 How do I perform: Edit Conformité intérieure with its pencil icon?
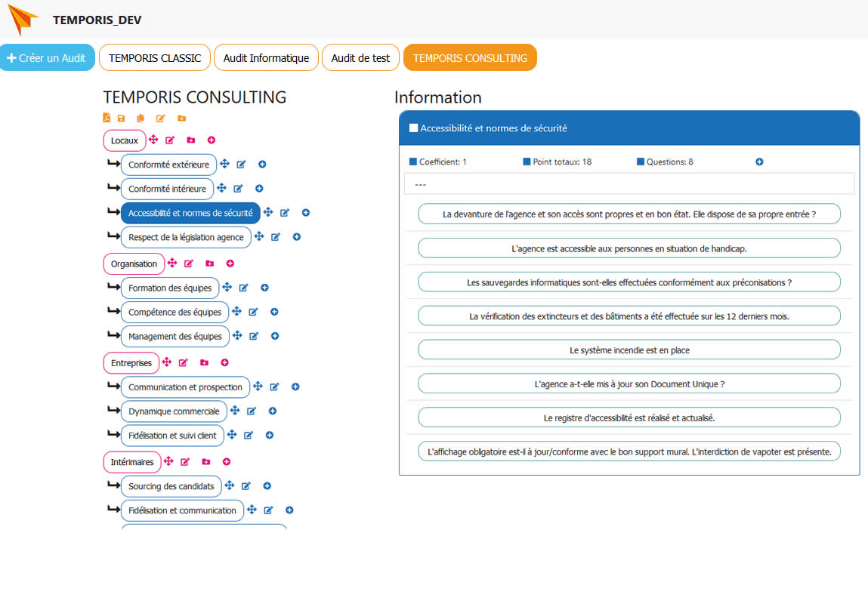tap(238, 189)
